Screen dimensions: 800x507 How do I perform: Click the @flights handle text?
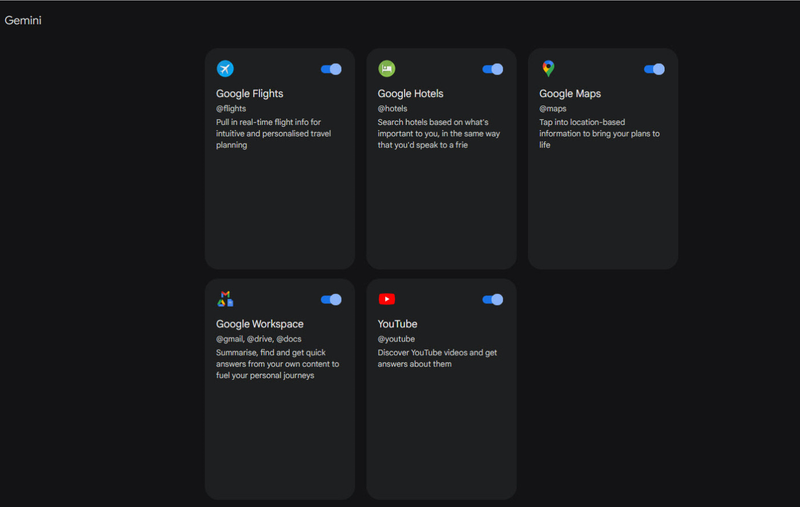(231, 109)
